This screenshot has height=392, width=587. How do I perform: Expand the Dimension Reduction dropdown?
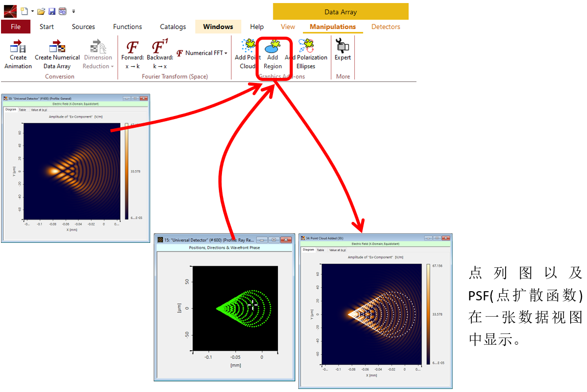(x=112, y=66)
